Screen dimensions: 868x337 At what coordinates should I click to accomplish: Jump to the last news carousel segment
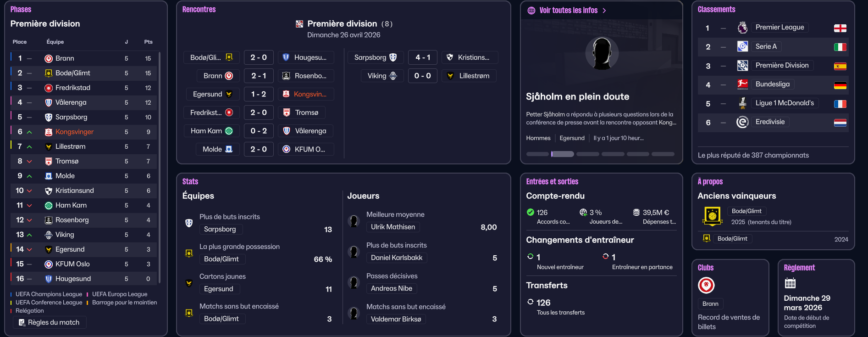(663, 154)
